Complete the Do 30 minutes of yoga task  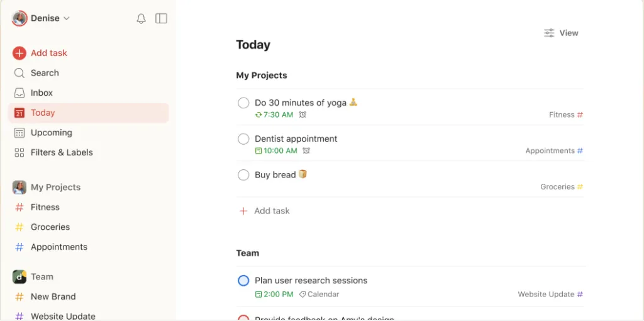point(243,103)
